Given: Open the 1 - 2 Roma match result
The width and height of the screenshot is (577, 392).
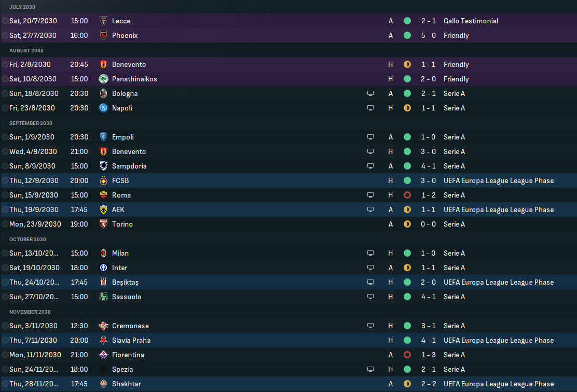Looking at the screenshot, I should pos(429,195).
